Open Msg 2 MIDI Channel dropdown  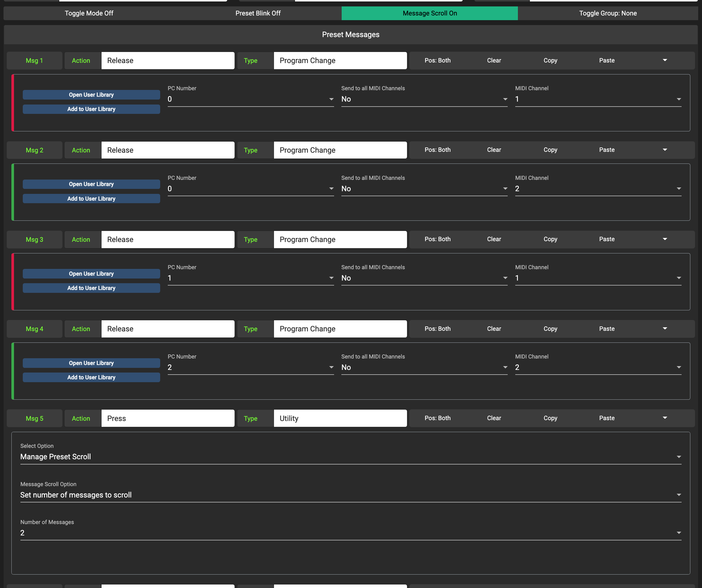tap(598, 189)
